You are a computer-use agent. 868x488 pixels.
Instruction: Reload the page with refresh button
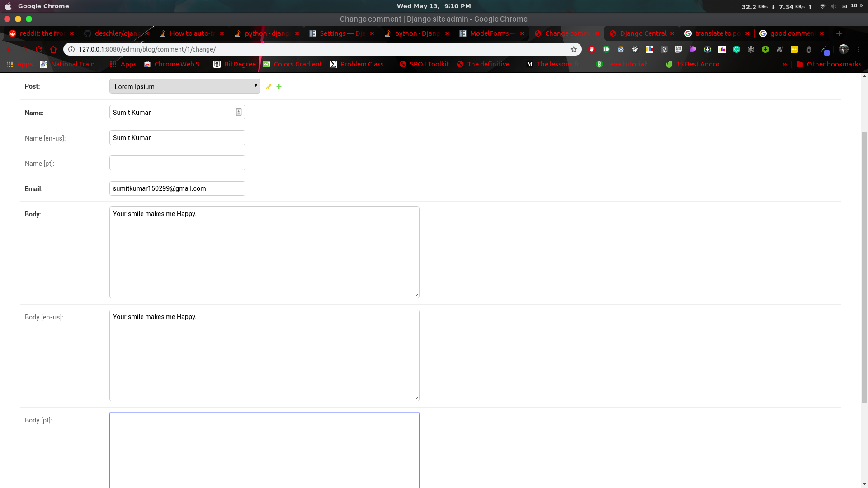(x=39, y=49)
